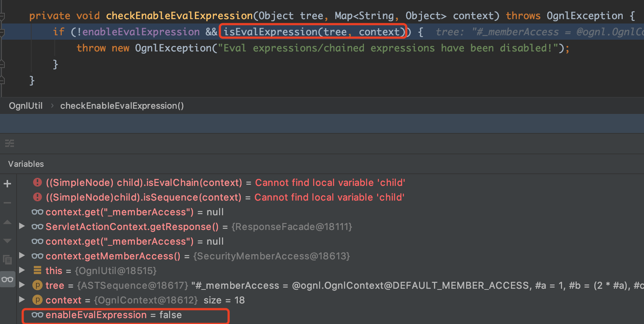Toggle showing watches in the Variables view
This screenshot has height=324, width=644.
[7, 280]
